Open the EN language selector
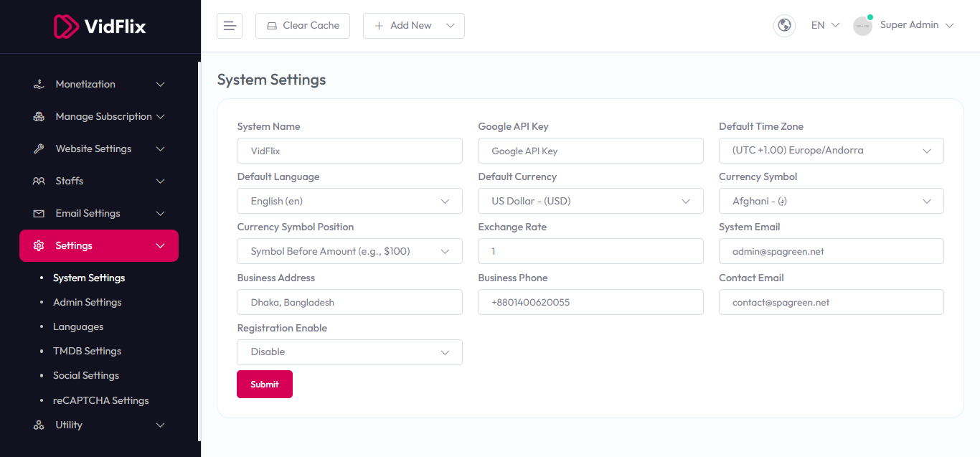This screenshot has width=980, height=457. 824,25
